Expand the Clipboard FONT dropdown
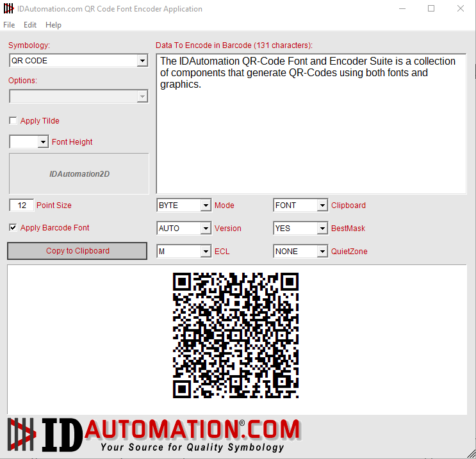Image resolution: width=476 pixels, height=459 pixels. 322,205
